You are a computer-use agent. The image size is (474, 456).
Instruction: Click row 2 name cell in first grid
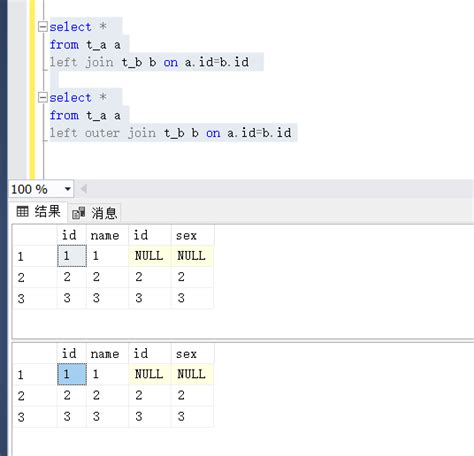click(107, 277)
